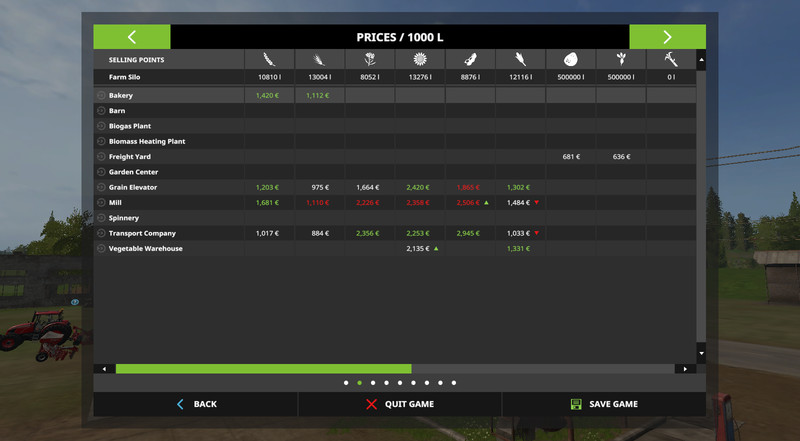Click the Save Game button
This screenshot has width=800, height=441.
pyautogui.click(x=603, y=404)
